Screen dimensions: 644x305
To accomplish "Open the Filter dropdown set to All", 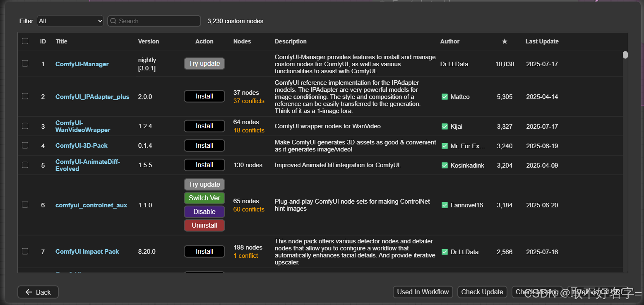I will [x=70, y=21].
